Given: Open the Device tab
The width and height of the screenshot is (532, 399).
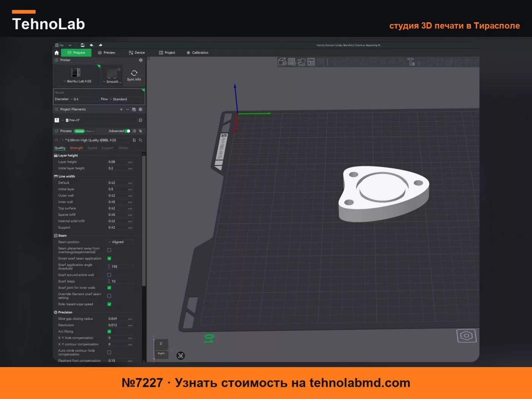Looking at the screenshot, I should coord(137,53).
